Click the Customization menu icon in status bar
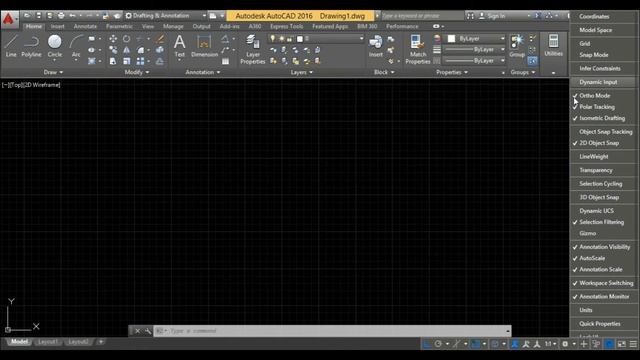 [x=633, y=344]
